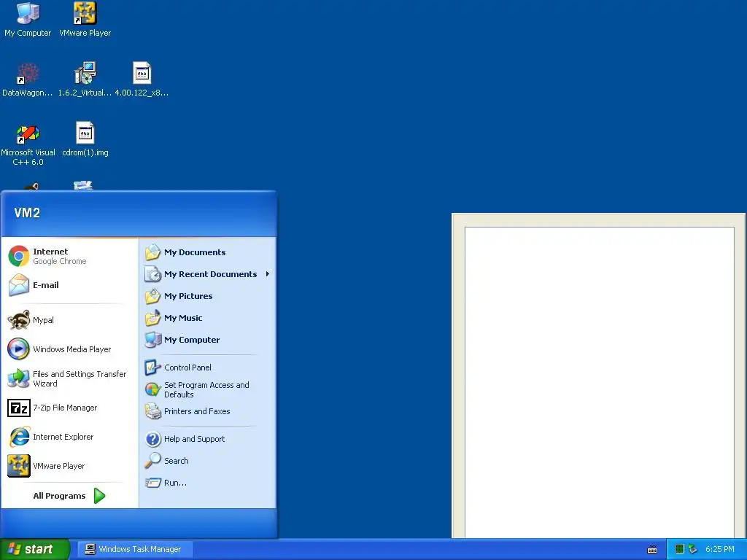Open Microsoft Visual C++ 6.0 desktop shortcut
Screen dimensions: 747x560
tap(28, 144)
